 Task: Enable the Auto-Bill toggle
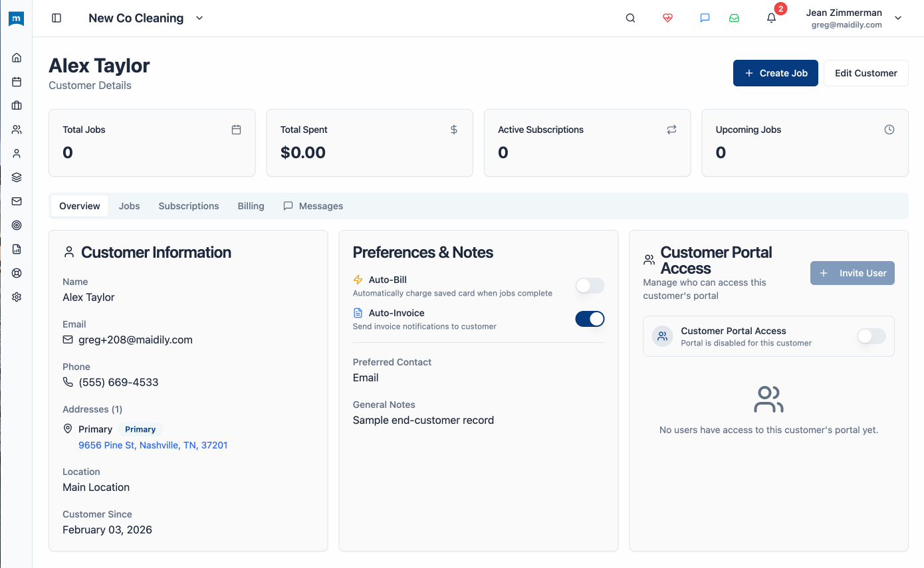click(x=589, y=286)
